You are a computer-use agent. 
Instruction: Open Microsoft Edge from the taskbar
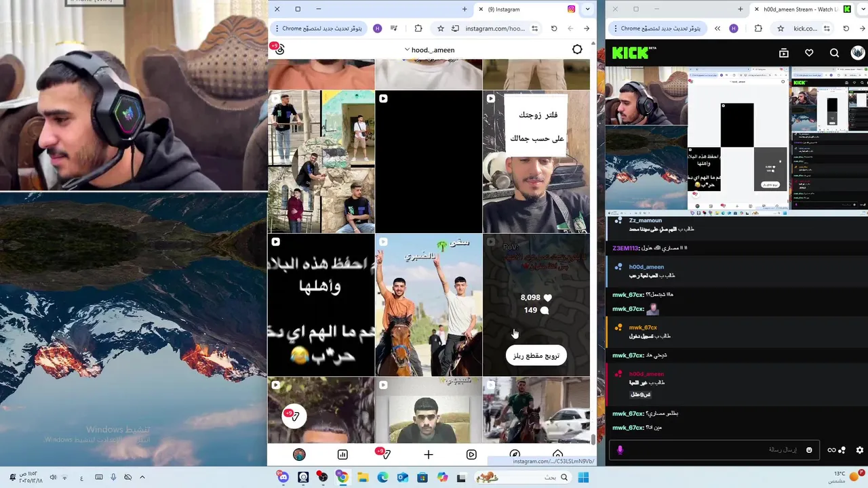(x=382, y=478)
